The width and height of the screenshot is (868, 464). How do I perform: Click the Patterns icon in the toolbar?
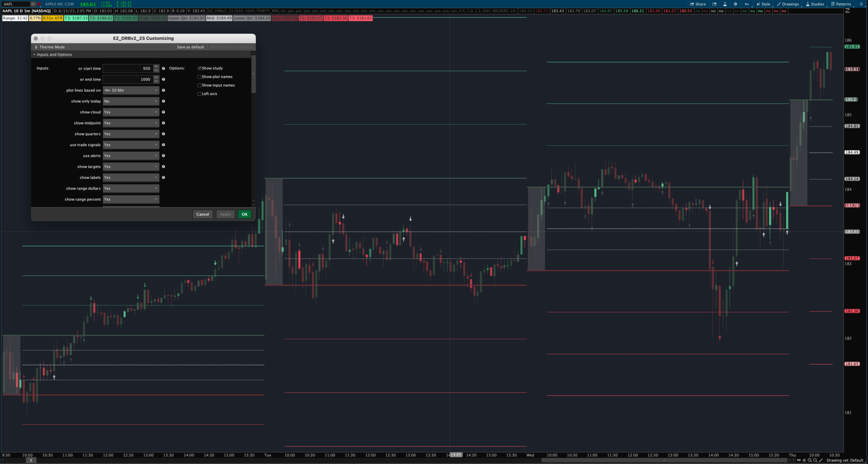(x=841, y=4)
